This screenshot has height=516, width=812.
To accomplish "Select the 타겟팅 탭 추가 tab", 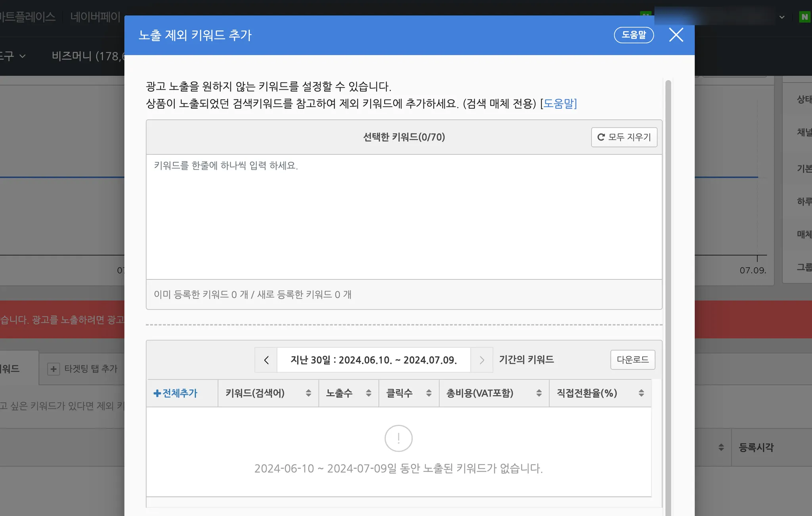I will coord(82,369).
